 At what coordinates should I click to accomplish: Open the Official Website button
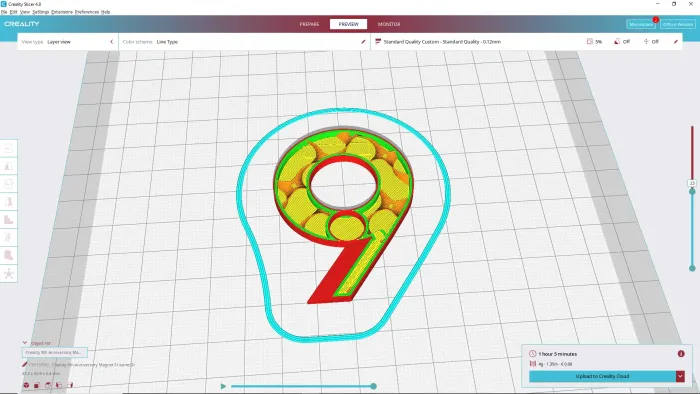[x=677, y=25]
